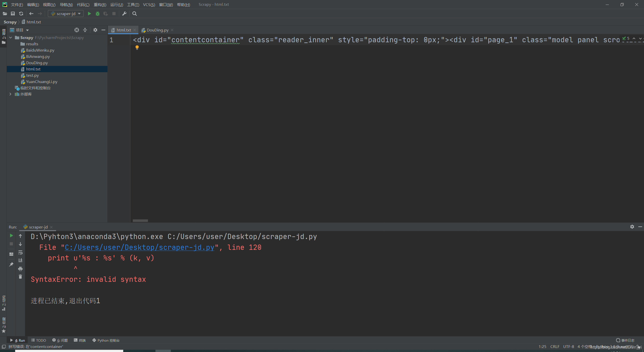The height and width of the screenshot is (352, 644).
Task: Switch to the DouDing.py editor tab
Action: click(157, 30)
